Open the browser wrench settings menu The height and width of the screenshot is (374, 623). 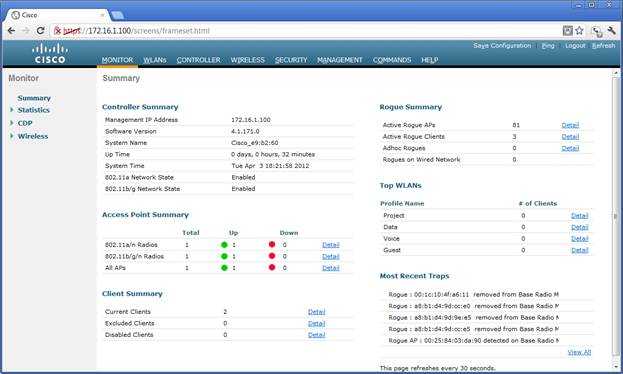click(611, 31)
